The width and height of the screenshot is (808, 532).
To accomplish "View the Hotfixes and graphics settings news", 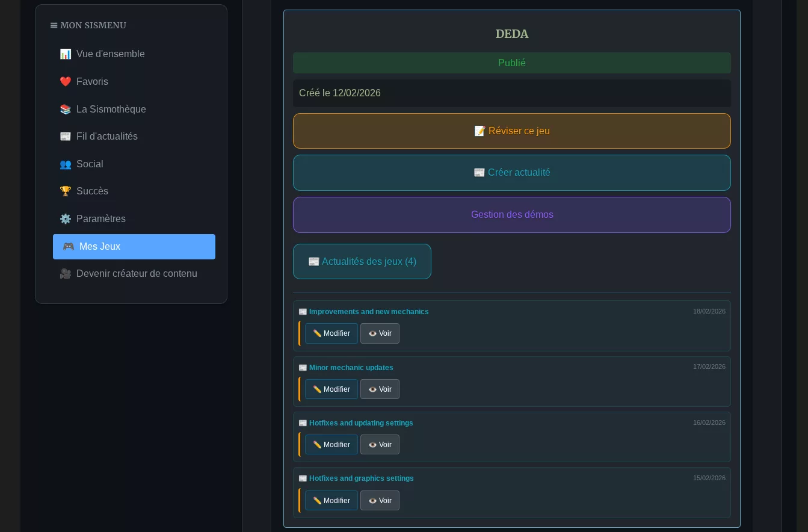I will click(x=380, y=501).
